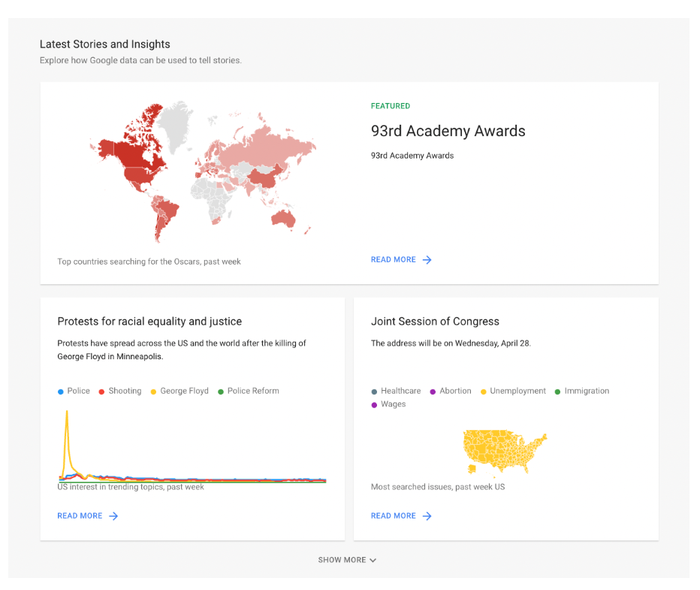Click the arrow icon under Joint Session story
The image size is (700, 590).
pos(427,516)
